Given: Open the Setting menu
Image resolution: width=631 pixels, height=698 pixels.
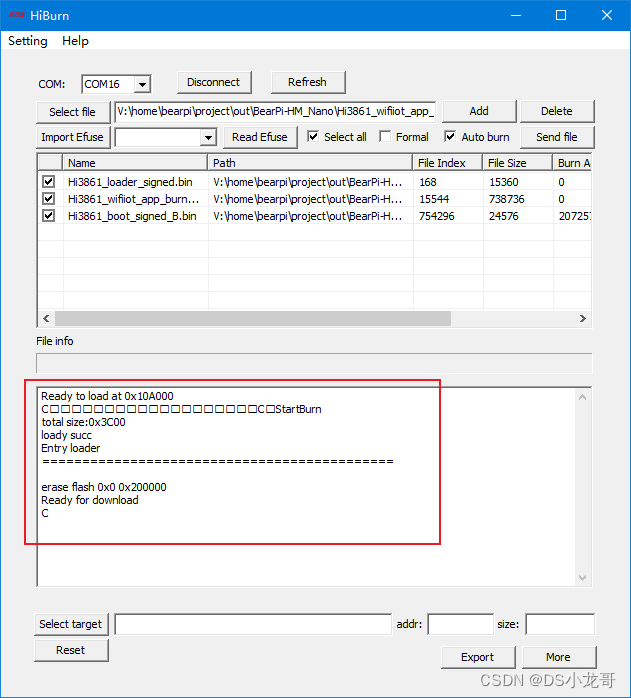Looking at the screenshot, I should [x=28, y=41].
